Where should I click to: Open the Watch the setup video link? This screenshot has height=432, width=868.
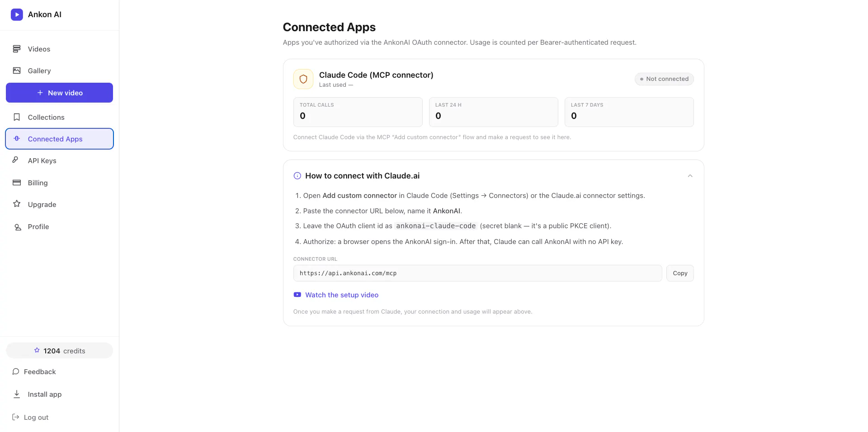click(341, 295)
